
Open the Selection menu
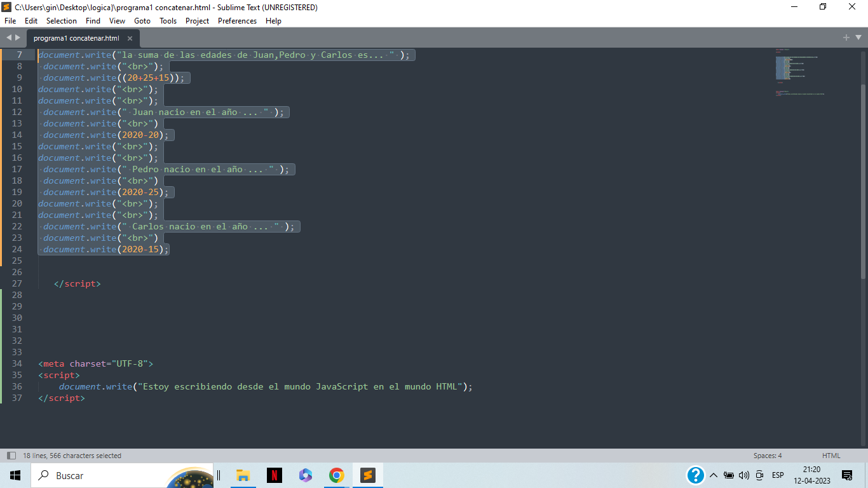tap(62, 21)
